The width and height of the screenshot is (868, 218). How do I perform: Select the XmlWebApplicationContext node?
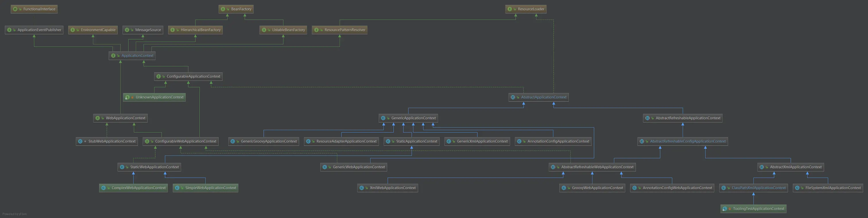(x=387, y=188)
